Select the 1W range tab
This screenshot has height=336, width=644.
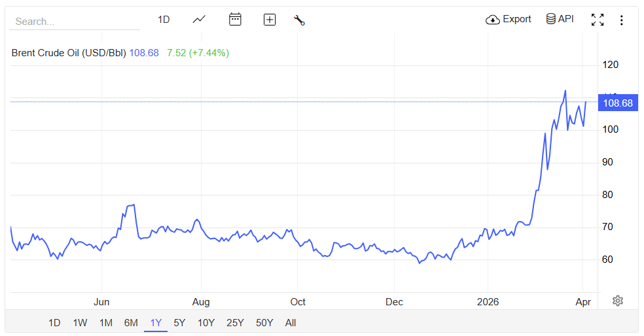tap(80, 323)
